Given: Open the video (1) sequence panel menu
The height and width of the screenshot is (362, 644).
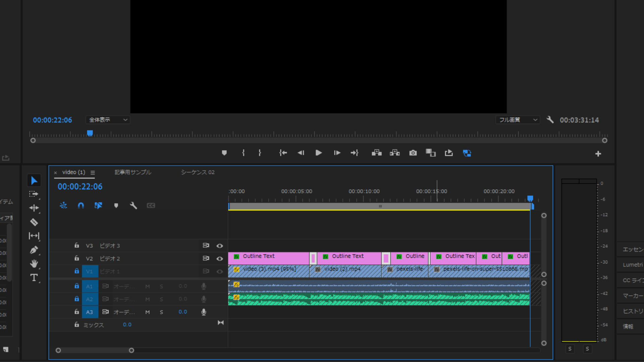Looking at the screenshot, I should [93, 173].
